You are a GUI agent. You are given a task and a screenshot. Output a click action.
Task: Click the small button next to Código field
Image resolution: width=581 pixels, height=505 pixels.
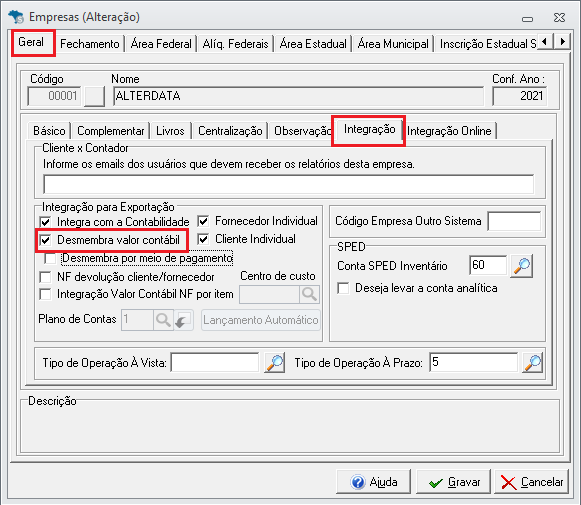click(x=94, y=96)
